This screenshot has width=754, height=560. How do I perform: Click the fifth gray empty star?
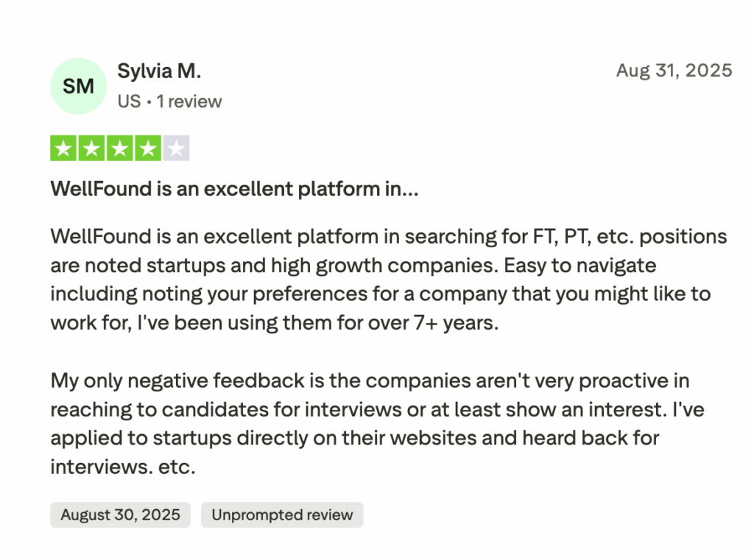[x=176, y=149]
